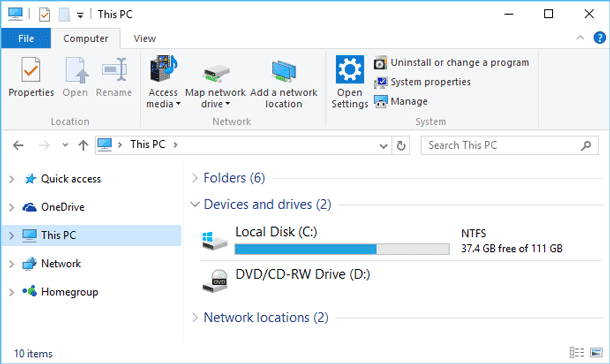Open the recent locations dropdown arrow
The image size is (610, 364).
pos(65,145)
